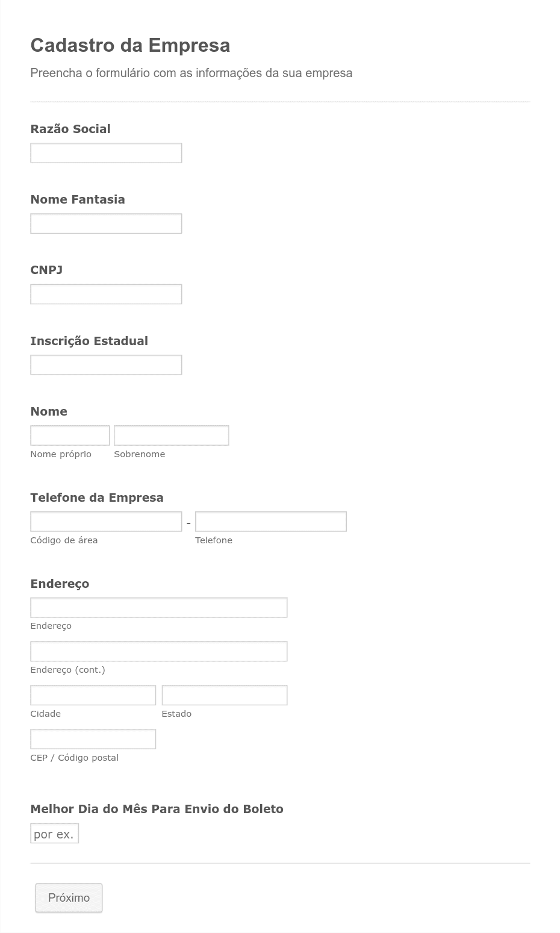Screen dimensions: 560x933
Task: Focus the Nome Fantasia text box
Action: pos(106,223)
